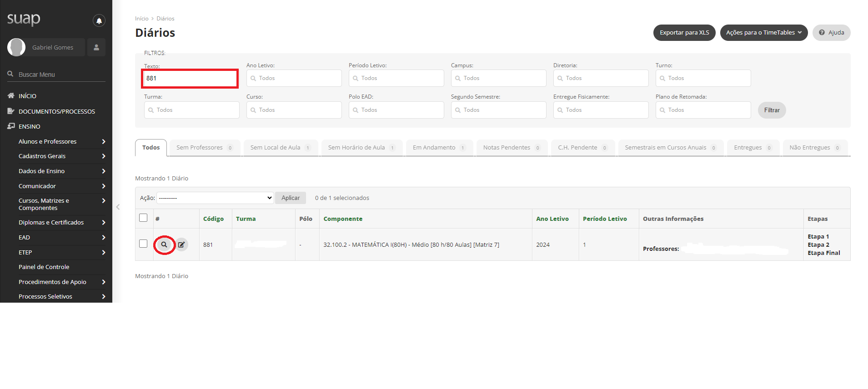The image size is (868, 389).
Task: Open the Segundo Semestre filter dropdown
Action: click(x=499, y=110)
